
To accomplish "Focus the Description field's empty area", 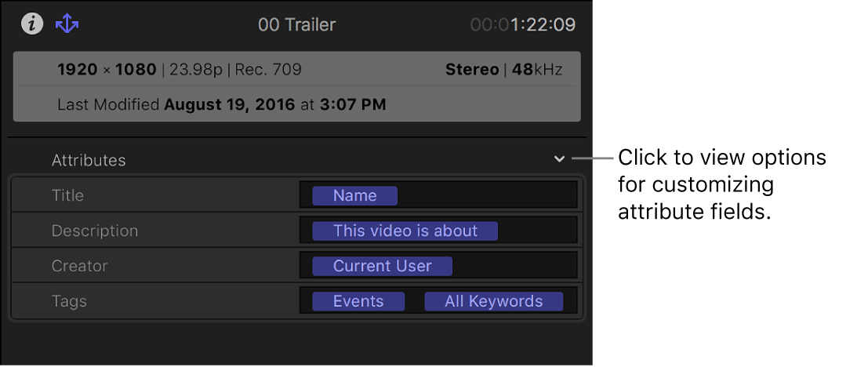I will point(537,231).
